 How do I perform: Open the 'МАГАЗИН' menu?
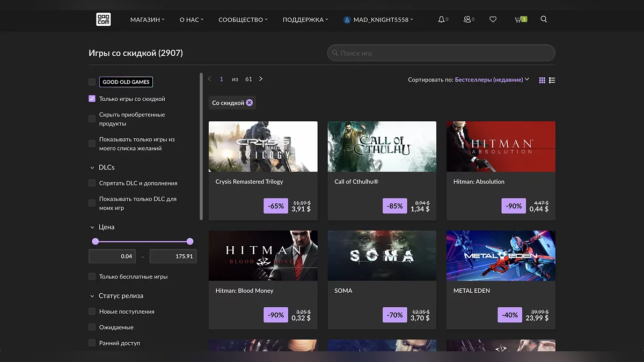pos(147,20)
